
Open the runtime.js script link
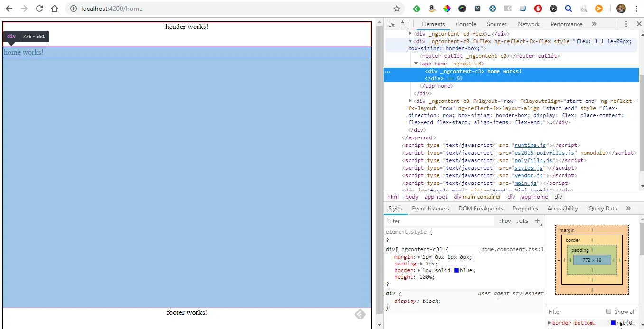[x=531, y=145]
